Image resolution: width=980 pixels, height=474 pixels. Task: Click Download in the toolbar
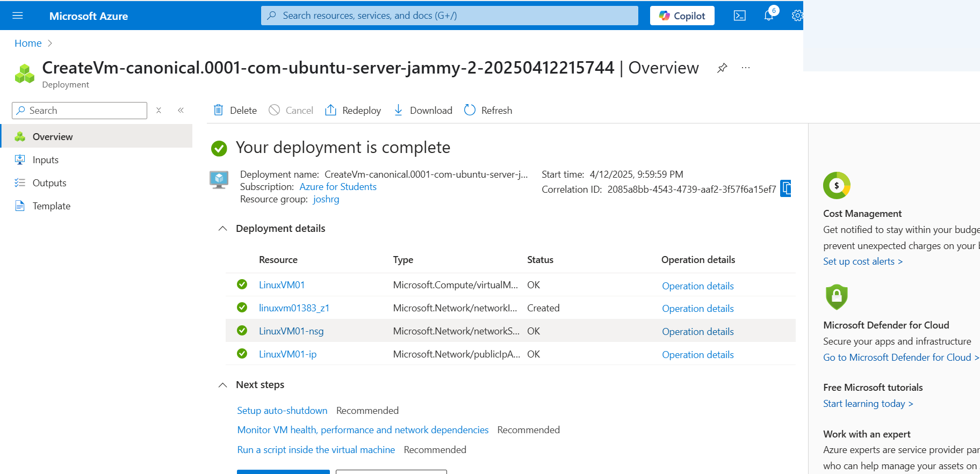[423, 110]
